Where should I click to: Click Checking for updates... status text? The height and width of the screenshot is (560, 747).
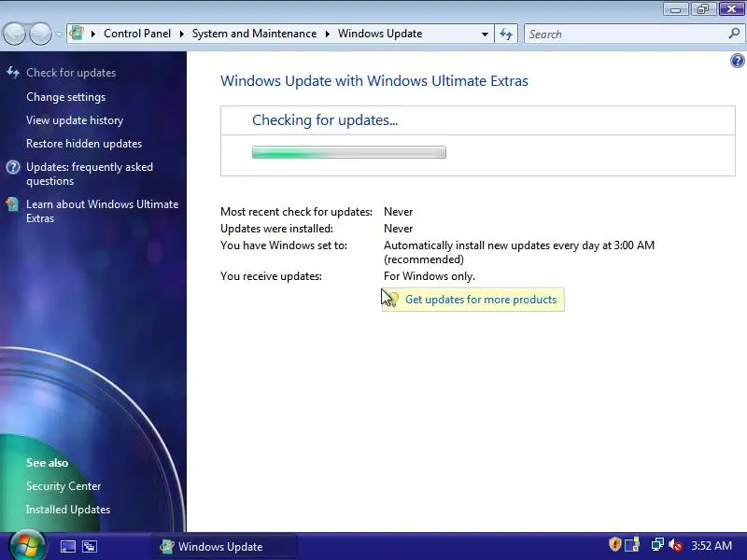pyautogui.click(x=325, y=120)
